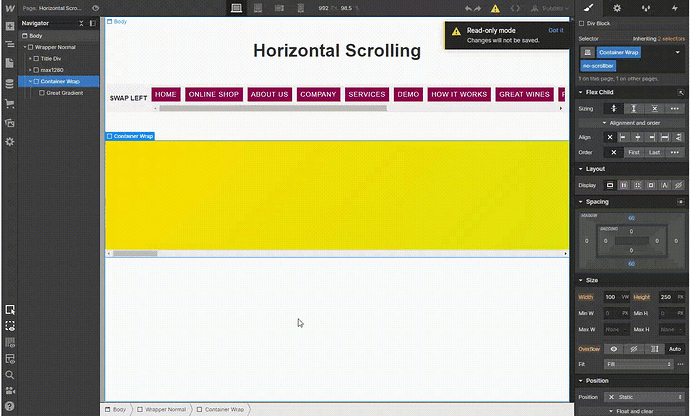Open the selector class dropdown arrow
The image size is (690, 416).
pos(678,52)
